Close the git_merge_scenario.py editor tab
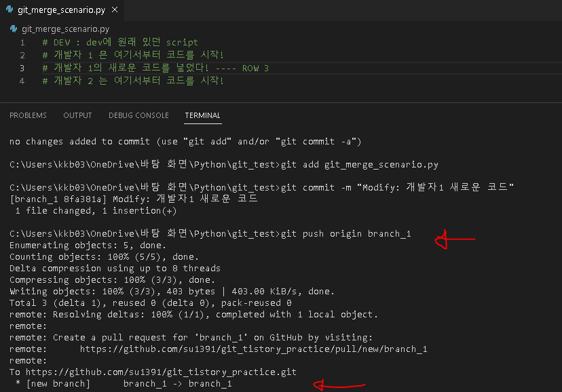Viewport: 562px width, 392px height. click(115, 9)
